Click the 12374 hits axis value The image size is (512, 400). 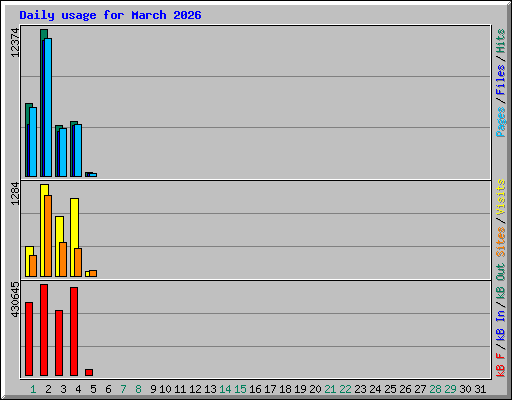point(15,43)
